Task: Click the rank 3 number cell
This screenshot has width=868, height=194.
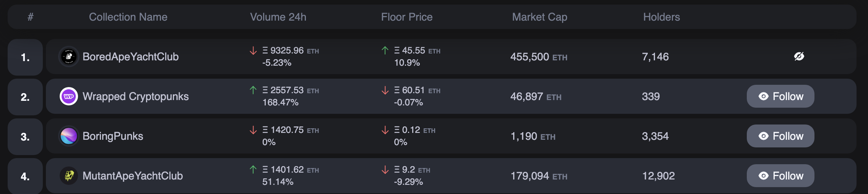Action: click(25, 137)
